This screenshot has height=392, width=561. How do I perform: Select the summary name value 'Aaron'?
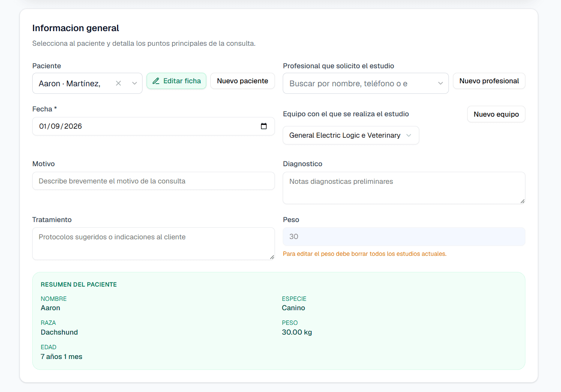point(50,308)
